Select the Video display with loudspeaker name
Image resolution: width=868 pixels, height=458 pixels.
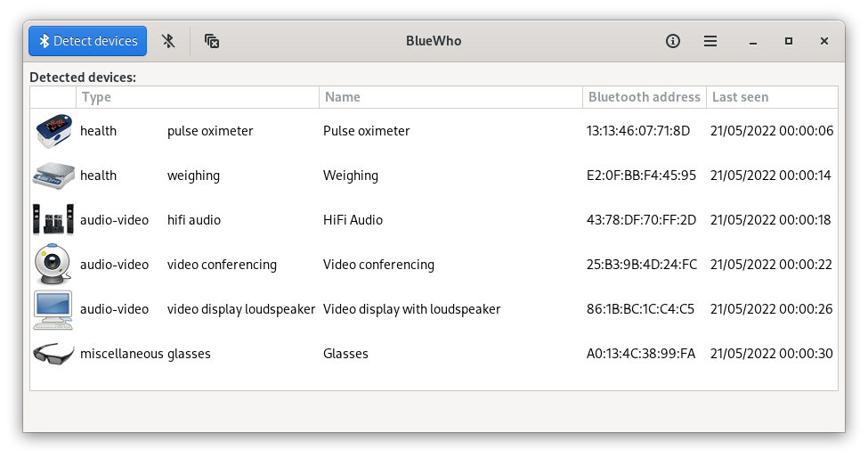(412, 309)
